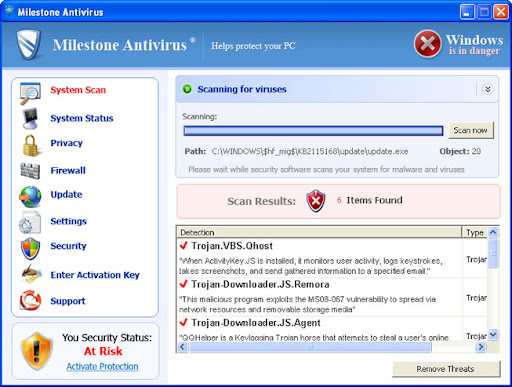Viewport: 512px width, 387px height.
Task: Open Enter Activation Key
Action: coord(95,275)
